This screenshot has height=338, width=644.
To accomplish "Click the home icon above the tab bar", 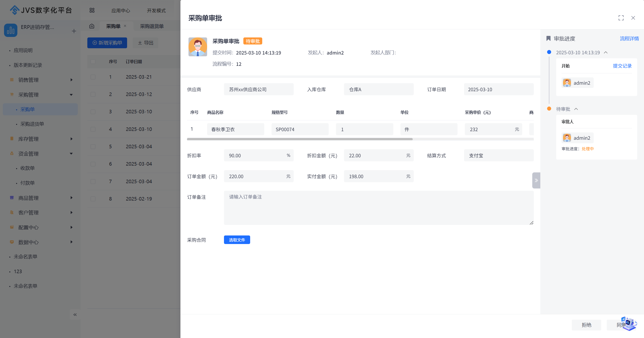I will pos(92,26).
